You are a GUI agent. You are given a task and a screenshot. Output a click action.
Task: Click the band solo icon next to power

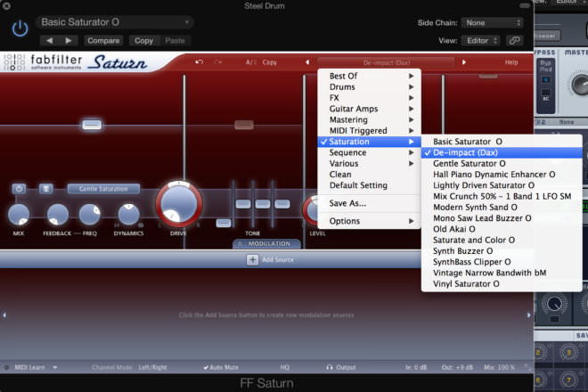pyautogui.click(x=45, y=189)
